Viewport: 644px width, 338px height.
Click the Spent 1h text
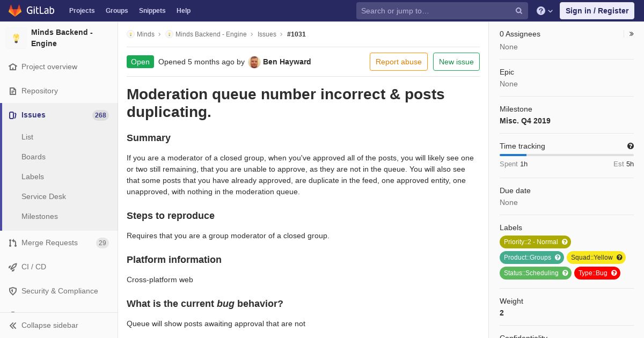coord(514,164)
